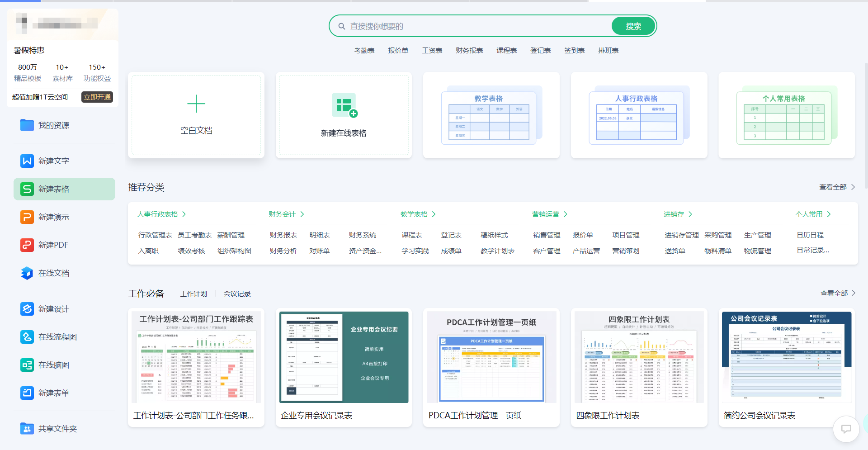
Task: Open 在线流程图 in the sidebar
Action: coord(56,336)
